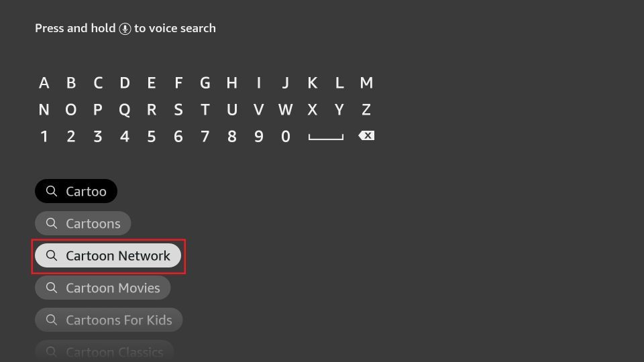Viewport: 644px width, 362px height.
Task: Click the search icon next to Cartoons
Action: tap(52, 223)
